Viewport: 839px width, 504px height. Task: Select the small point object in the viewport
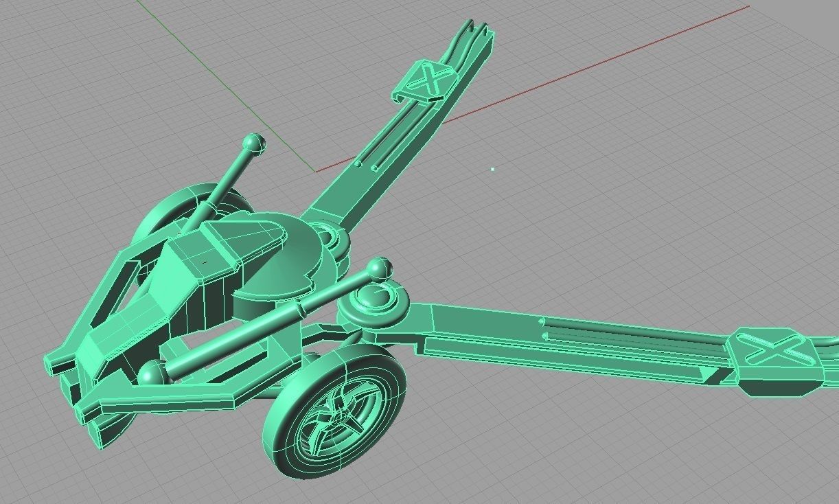(492, 168)
